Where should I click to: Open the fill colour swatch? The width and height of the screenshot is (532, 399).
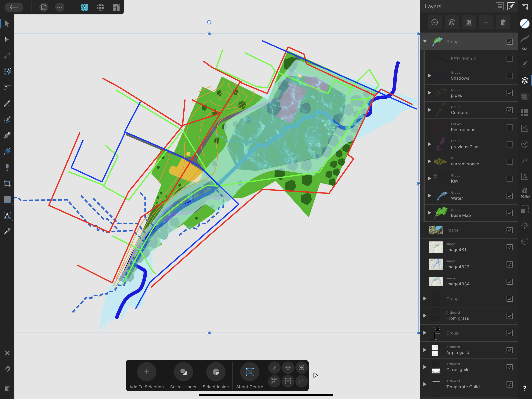pyautogui.click(x=525, y=24)
